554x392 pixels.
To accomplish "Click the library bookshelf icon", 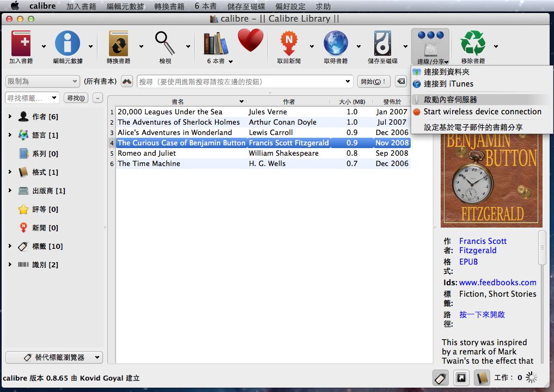I will [x=216, y=44].
